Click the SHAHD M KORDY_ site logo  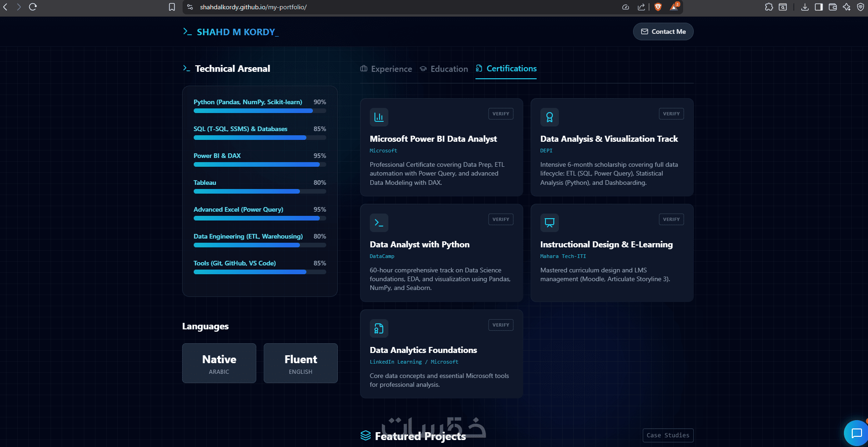pos(231,32)
